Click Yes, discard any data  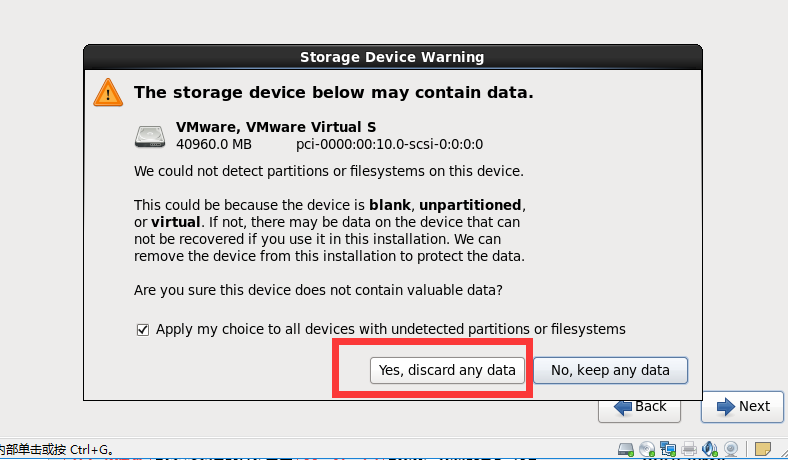(447, 371)
